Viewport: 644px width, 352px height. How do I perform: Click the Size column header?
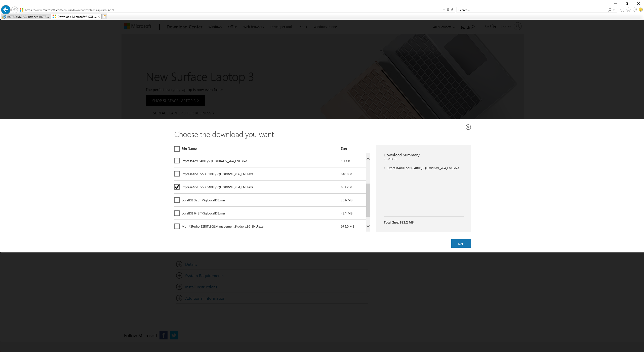tap(344, 148)
